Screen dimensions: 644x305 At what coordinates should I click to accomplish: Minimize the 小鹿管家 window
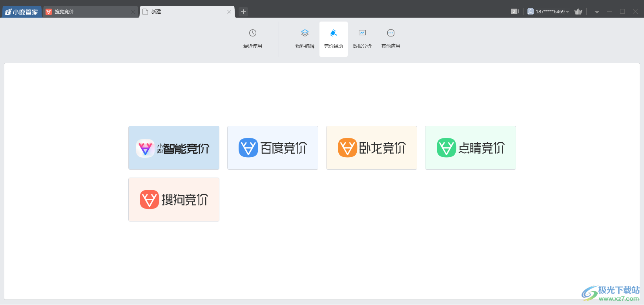click(x=609, y=11)
